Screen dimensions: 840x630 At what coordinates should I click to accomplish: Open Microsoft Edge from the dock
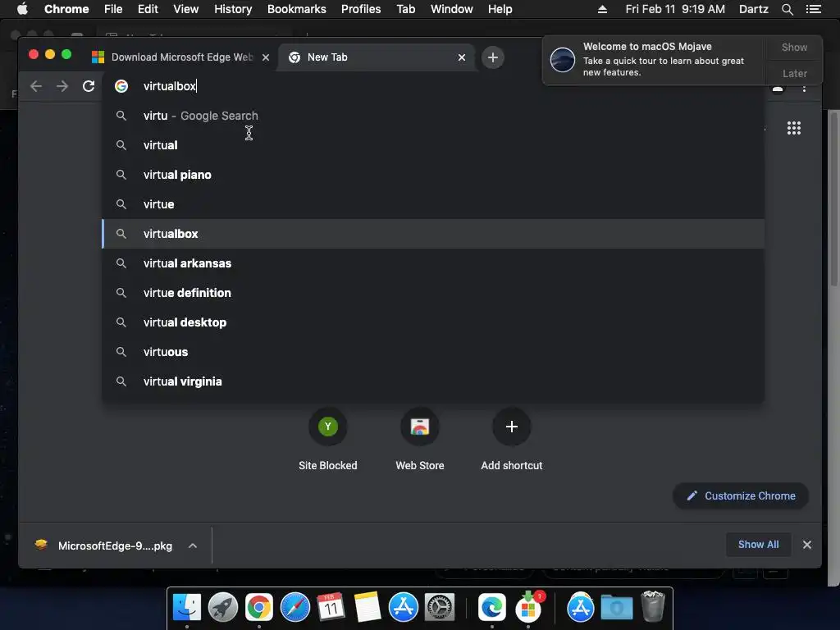492,607
